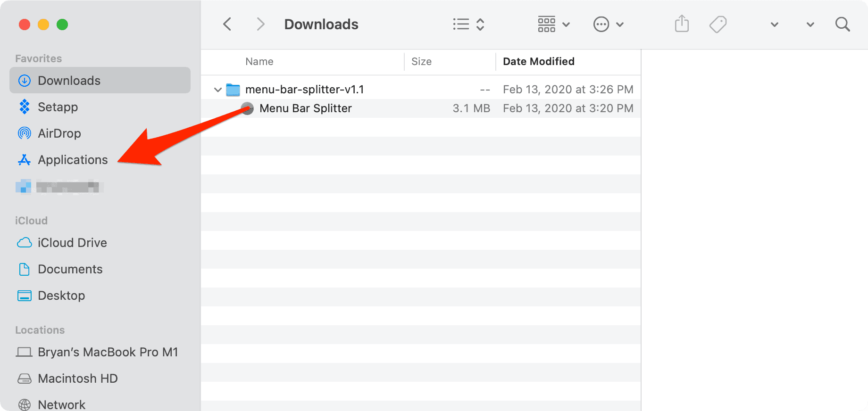Click the Desktop sidebar icon
Screen dimensions: 868x411
25,296
